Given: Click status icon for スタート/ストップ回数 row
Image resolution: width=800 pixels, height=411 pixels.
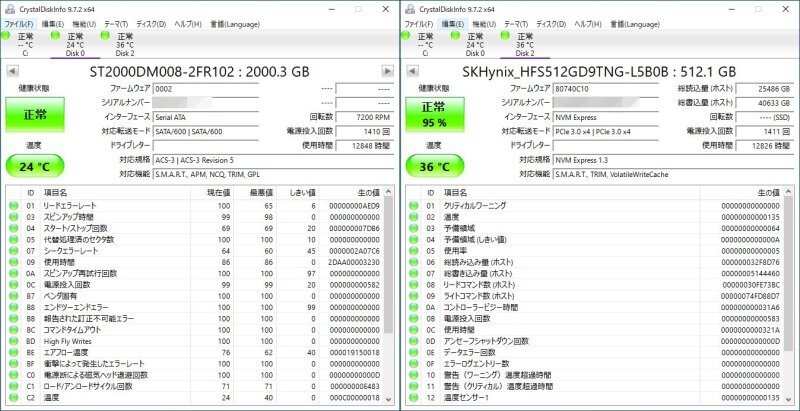Looking at the screenshot, I should (x=13, y=228).
